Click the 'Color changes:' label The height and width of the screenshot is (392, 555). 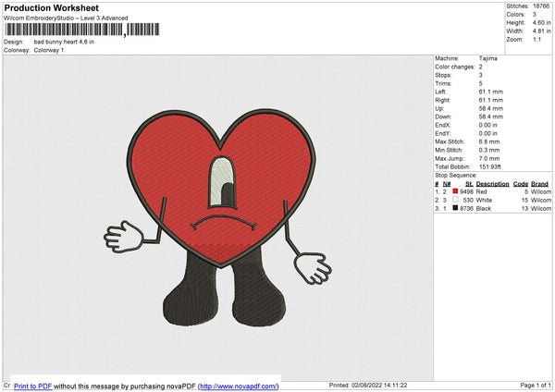[455, 67]
